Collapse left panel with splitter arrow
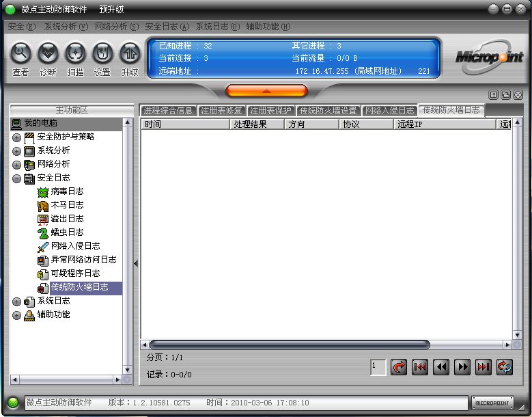 [136, 263]
